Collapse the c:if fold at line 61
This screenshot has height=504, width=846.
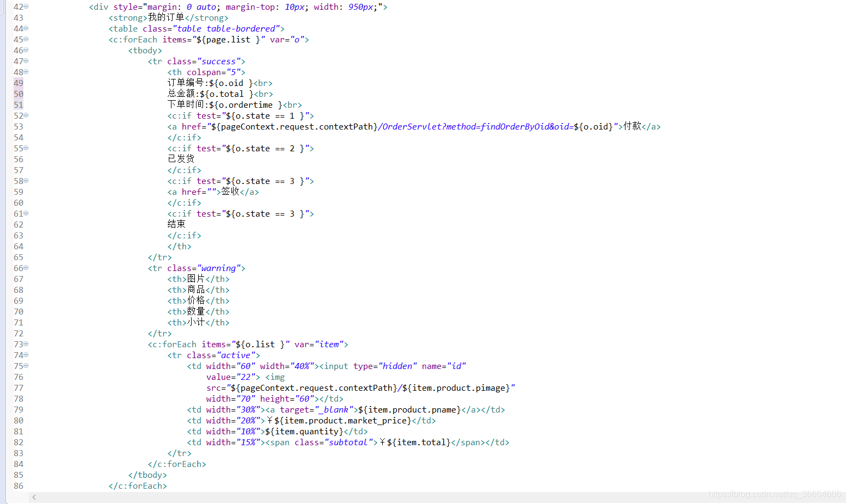coord(26,213)
